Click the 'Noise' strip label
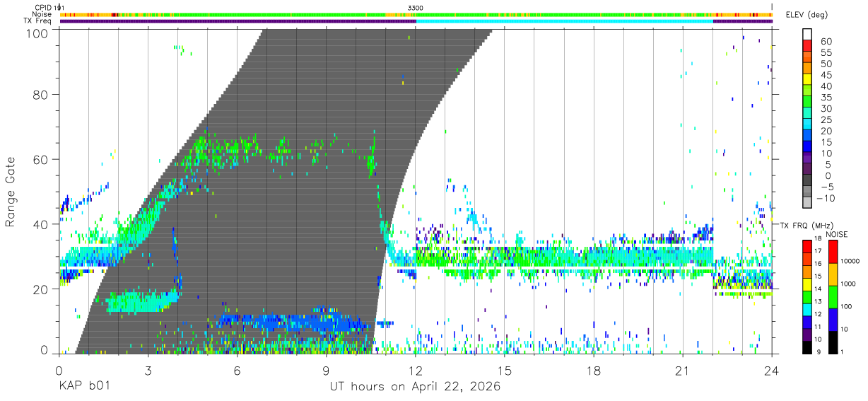The width and height of the screenshot is (868, 401). [x=42, y=14]
